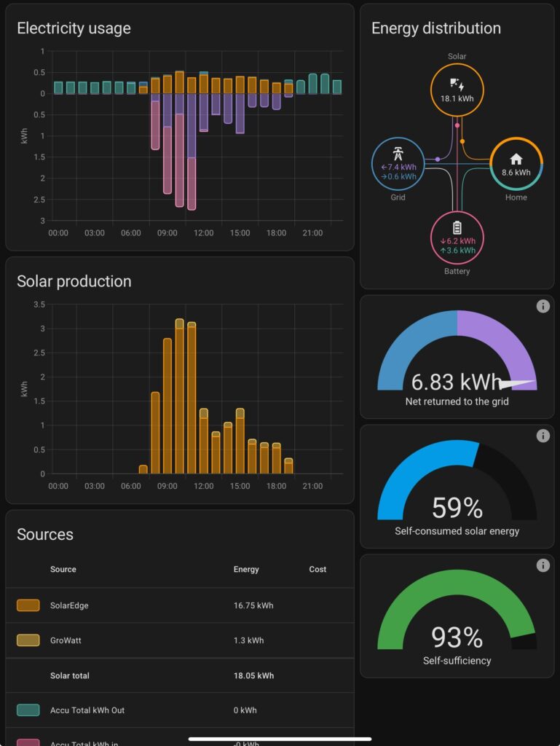
Task: Click the 93% Self-sufficiency gauge
Action: tap(457, 616)
